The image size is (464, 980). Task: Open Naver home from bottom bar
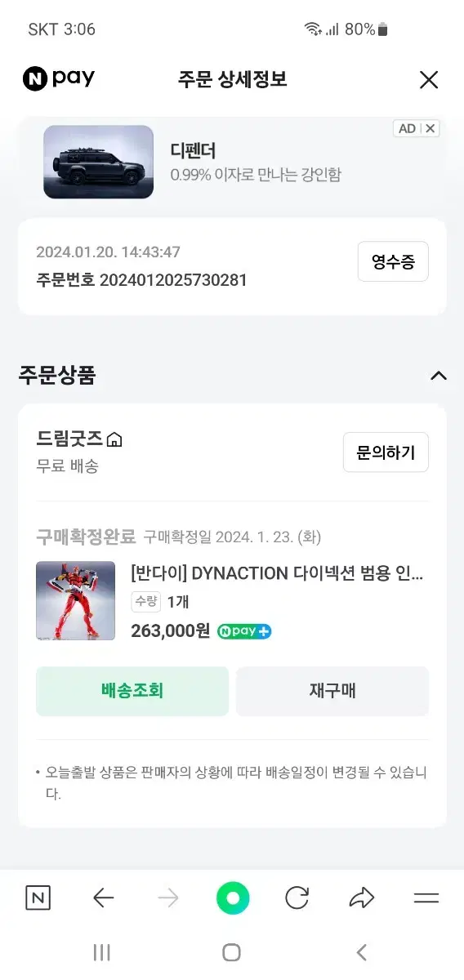(38, 899)
